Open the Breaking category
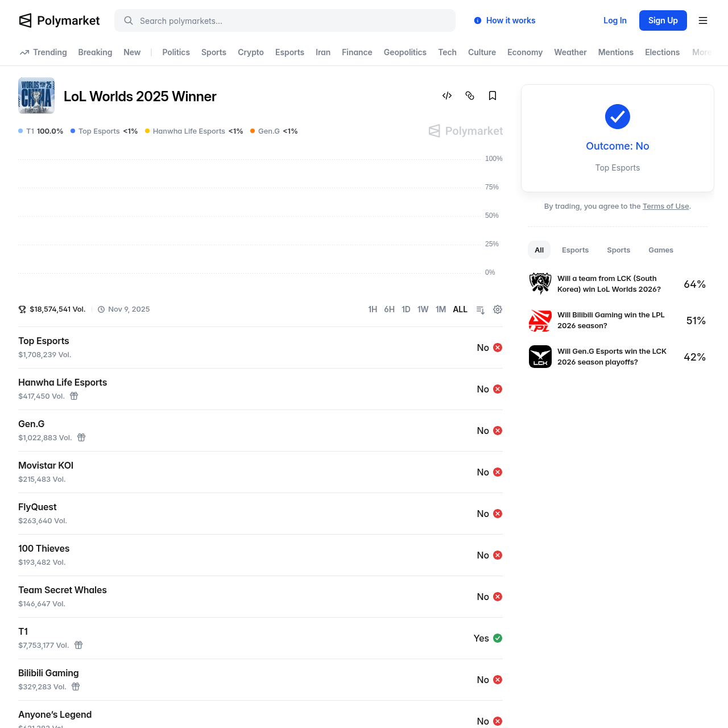Viewport: 728px width, 728px height. coord(95,52)
